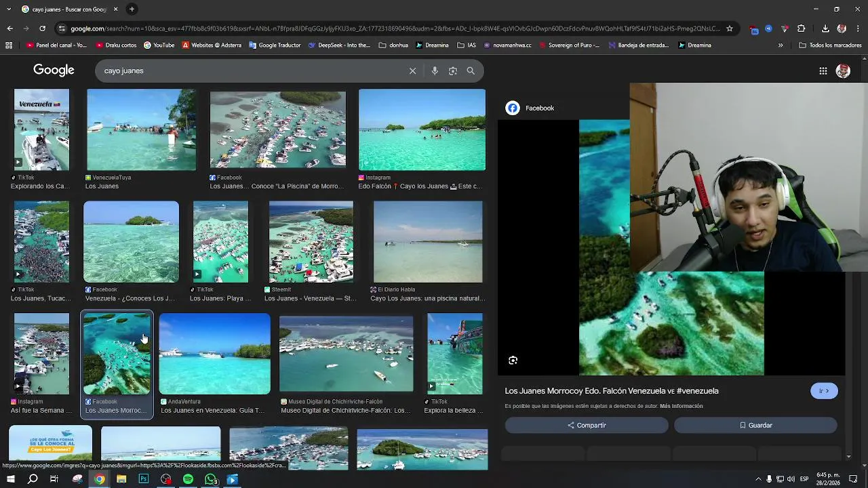Open the AndaVentura Guía thumbnail

[214, 354]
